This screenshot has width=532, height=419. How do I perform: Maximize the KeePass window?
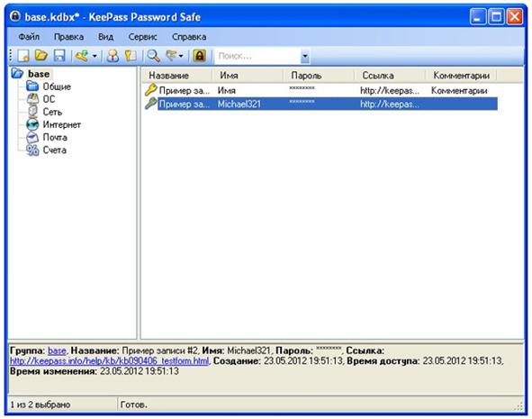pos(496,16)
